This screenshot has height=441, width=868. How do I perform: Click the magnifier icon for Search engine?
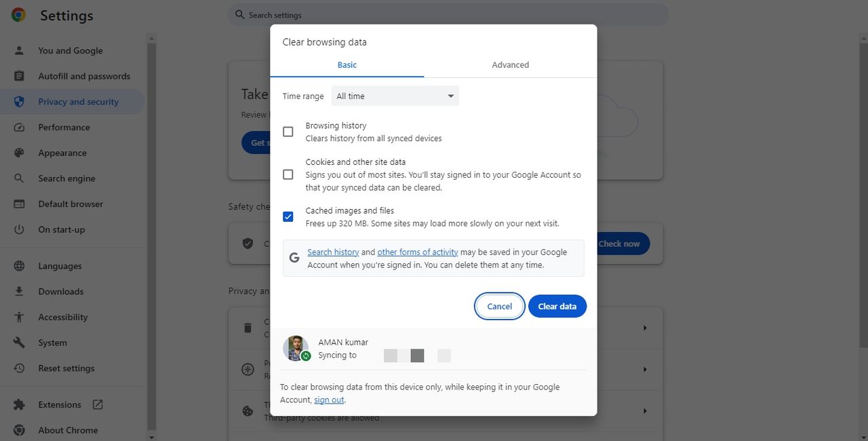click(19, 178)
